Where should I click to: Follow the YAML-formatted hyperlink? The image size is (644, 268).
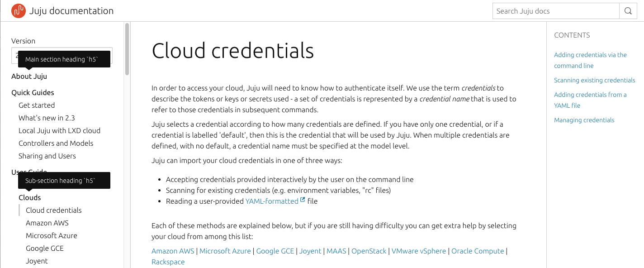pos(272,201)
